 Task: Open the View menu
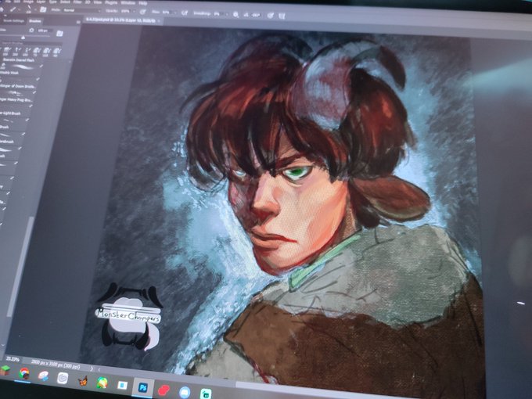coord(97,2)
